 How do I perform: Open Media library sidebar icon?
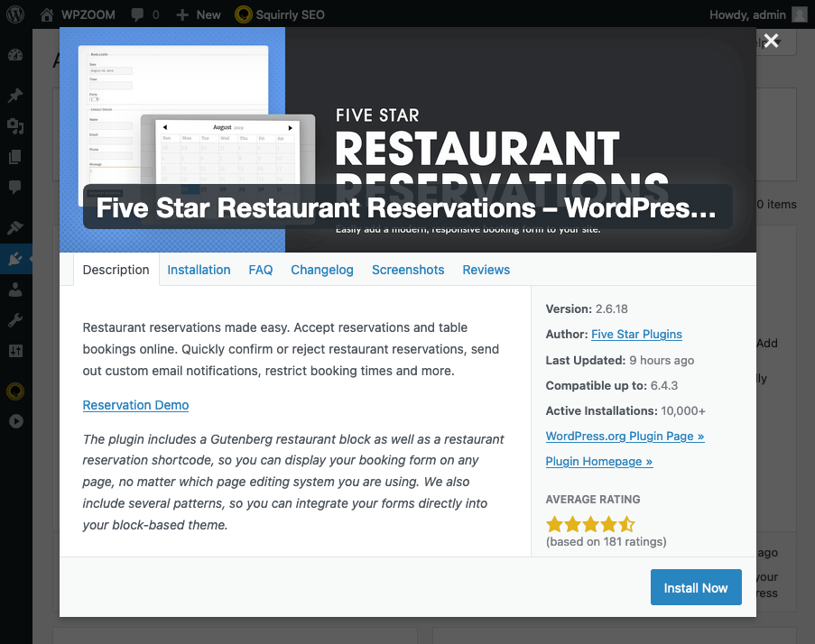pyautogui.click(x=15, y=126)
